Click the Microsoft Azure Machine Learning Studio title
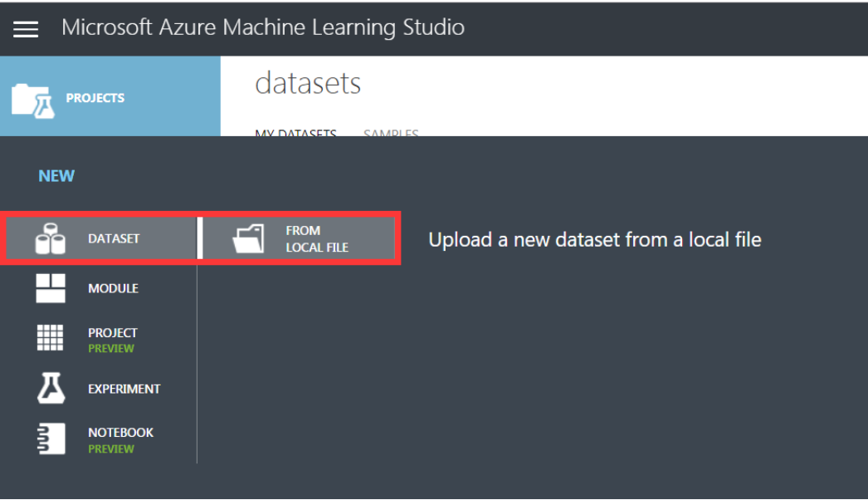The height and width of the screenshot is (500, 868). click(263, 27)
